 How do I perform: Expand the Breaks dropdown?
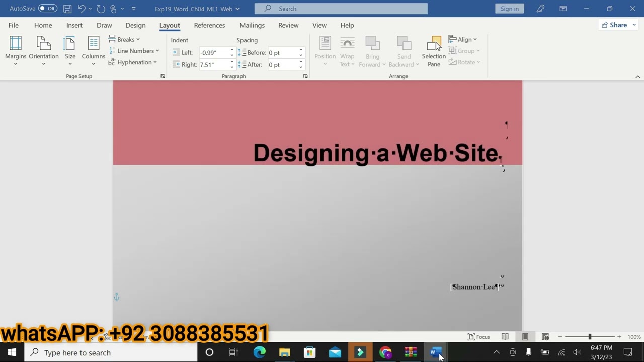click(x=124, y=39)
